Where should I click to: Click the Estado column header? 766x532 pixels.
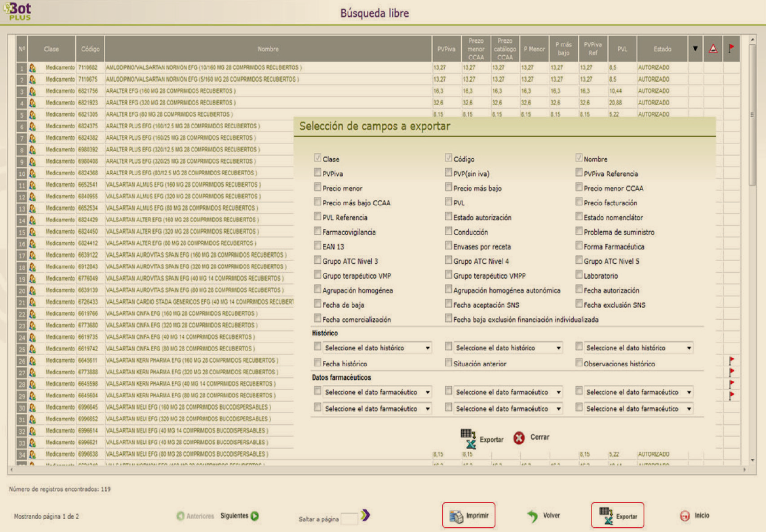[x=662, y=49]
